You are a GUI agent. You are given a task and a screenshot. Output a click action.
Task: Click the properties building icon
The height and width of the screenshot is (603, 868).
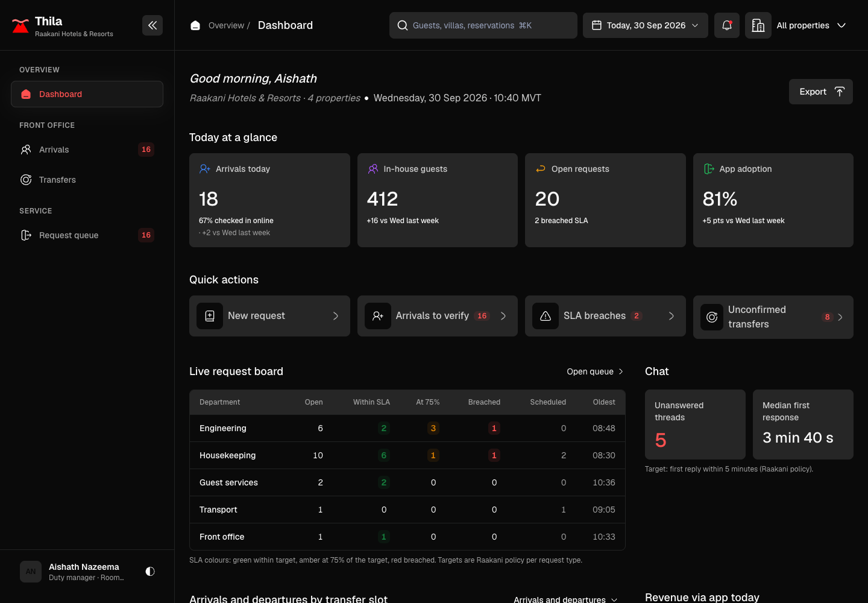click(x=758, y=25)
